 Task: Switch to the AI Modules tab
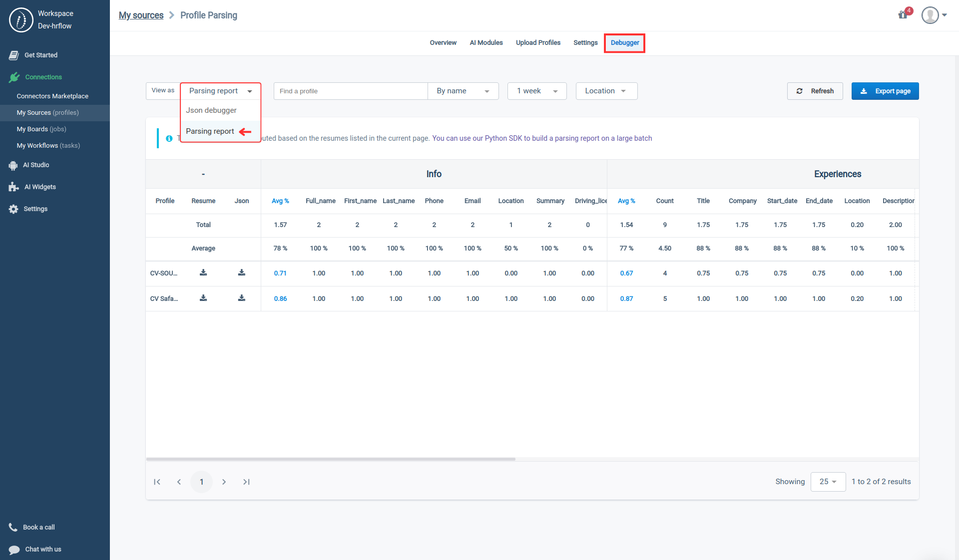point(485,43)
